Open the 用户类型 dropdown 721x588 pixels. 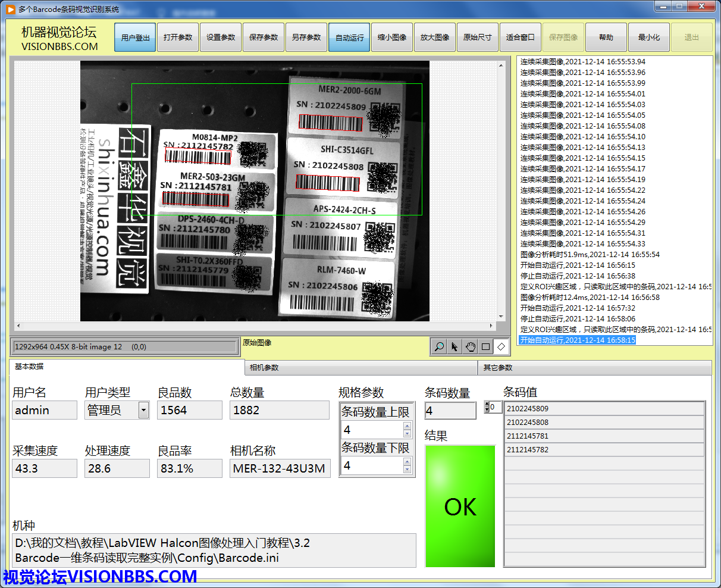(143, 410)
